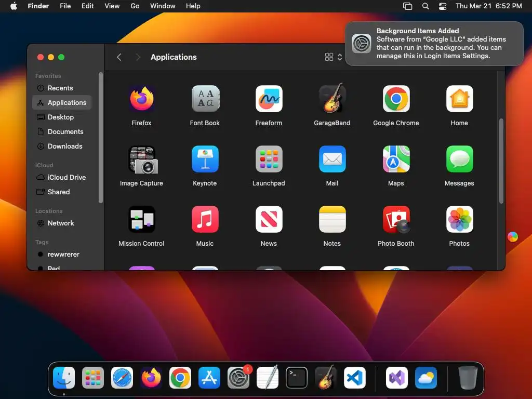
Task: Select Network under Locations
Action: (62, 223)
